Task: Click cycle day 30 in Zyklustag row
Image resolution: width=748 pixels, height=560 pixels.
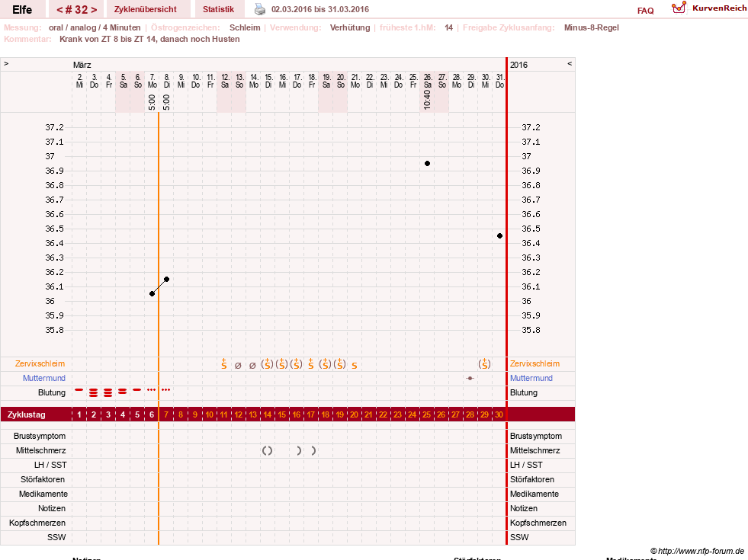Action: (x=499, y=414)
